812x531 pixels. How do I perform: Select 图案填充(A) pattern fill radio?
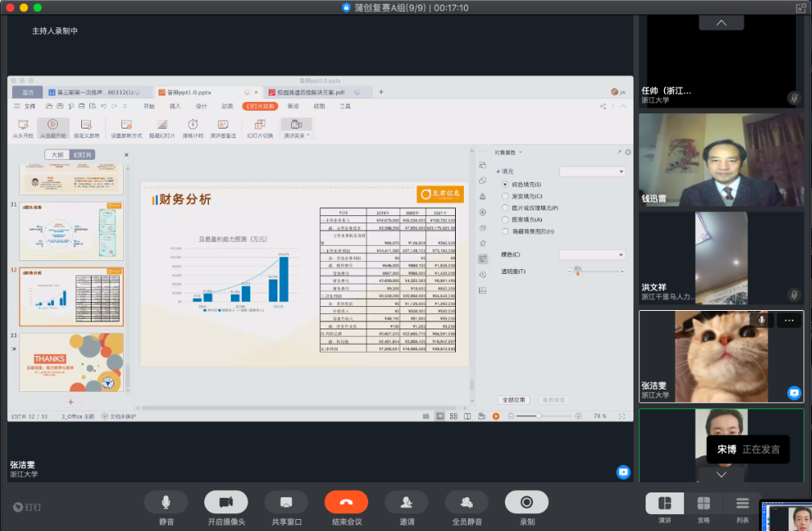(505, 219)
